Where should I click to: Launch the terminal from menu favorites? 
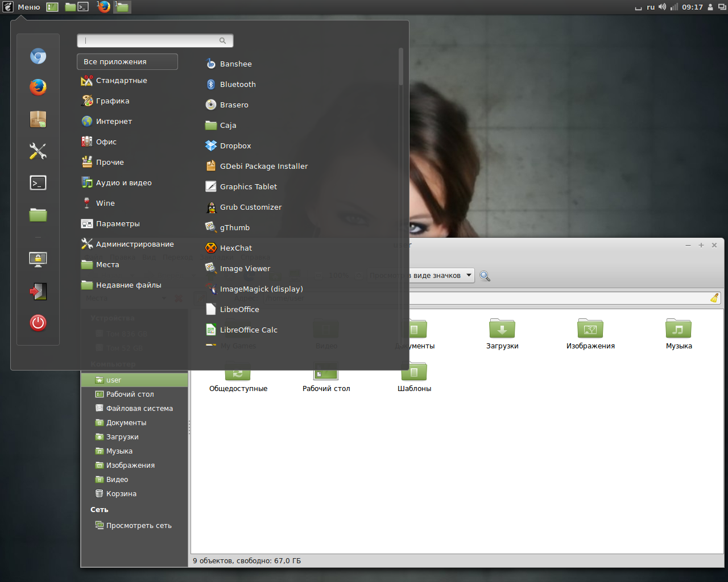[x=38, y=182]
